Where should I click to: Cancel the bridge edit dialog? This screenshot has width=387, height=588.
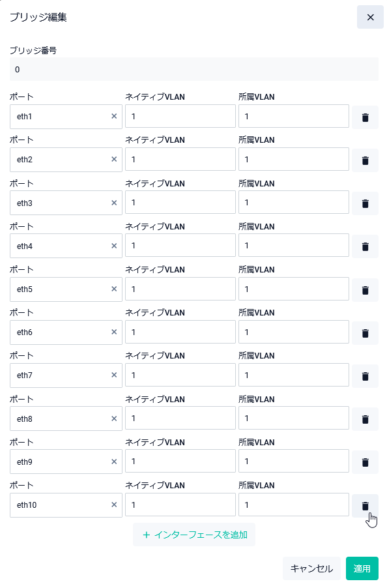click(x=311, y=568)
